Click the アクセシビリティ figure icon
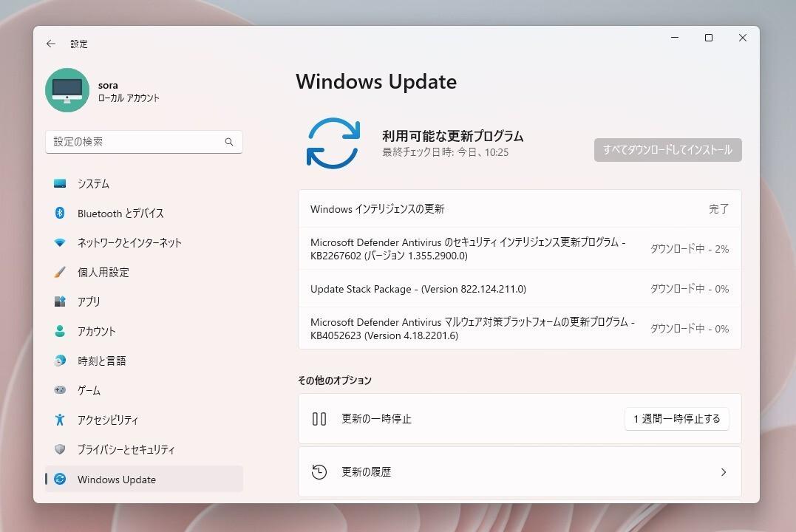 (60, 419)
